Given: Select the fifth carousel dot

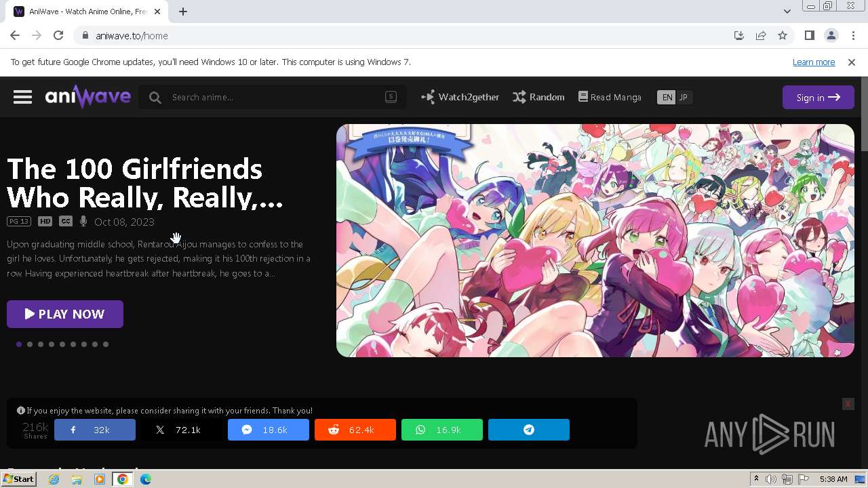Looking at the screenshot, I should pos(62,344).
